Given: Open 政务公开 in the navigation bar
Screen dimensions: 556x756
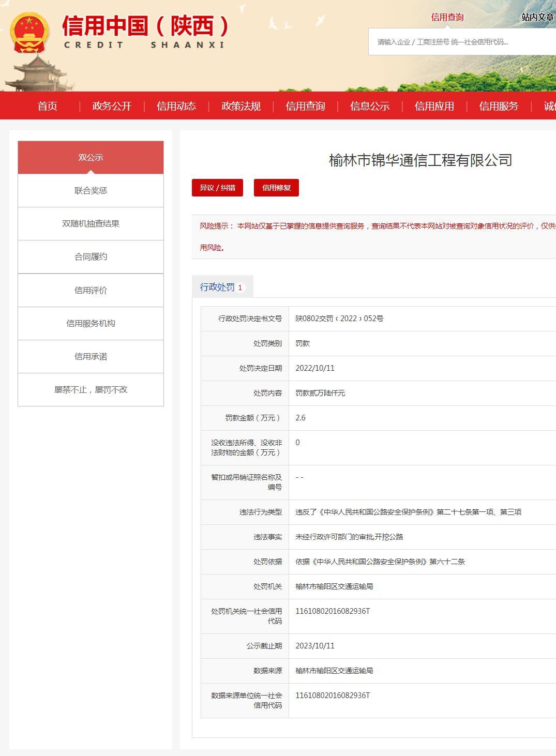Looking at the screenshot, I should (112, 106).
